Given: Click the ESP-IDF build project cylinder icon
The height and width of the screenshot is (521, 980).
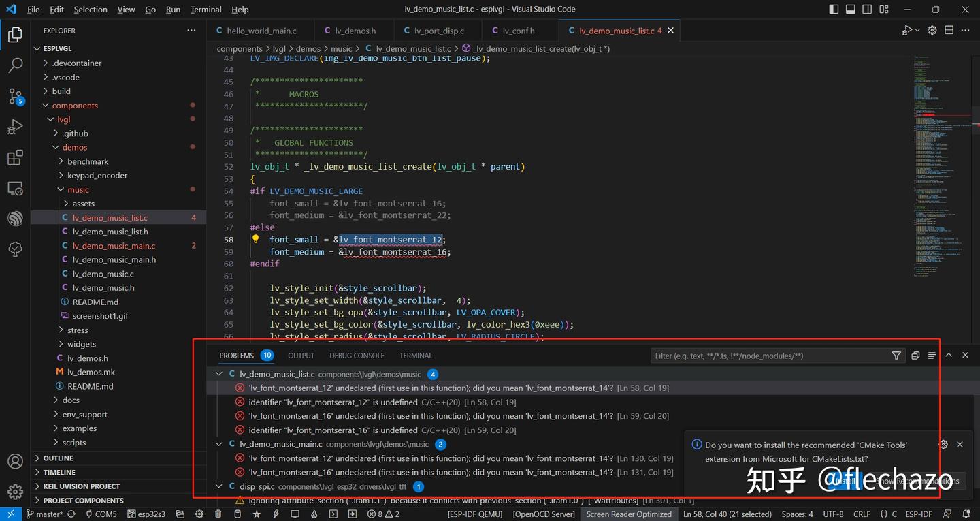Looking at the screenshot, I should tap(238, 514).
